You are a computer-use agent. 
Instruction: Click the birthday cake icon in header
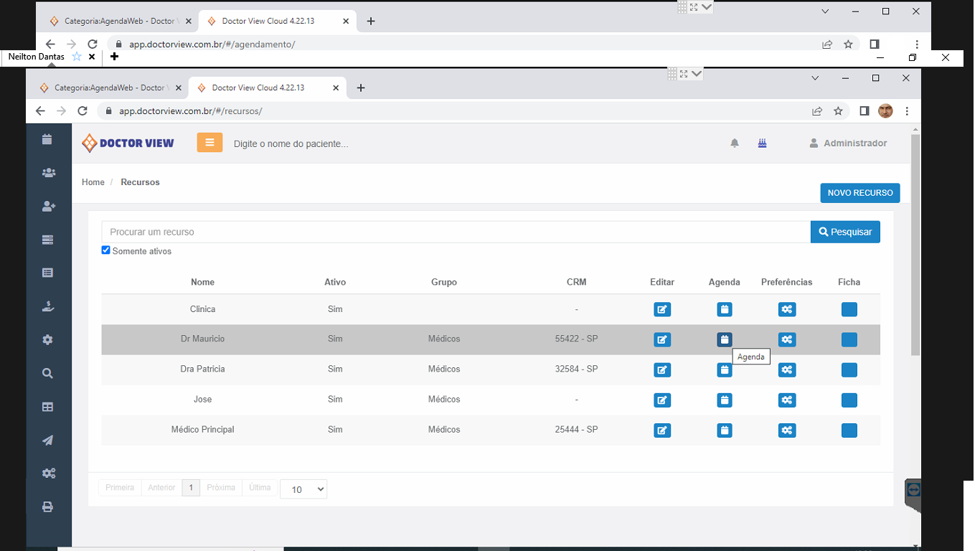(x=762, y=143)
